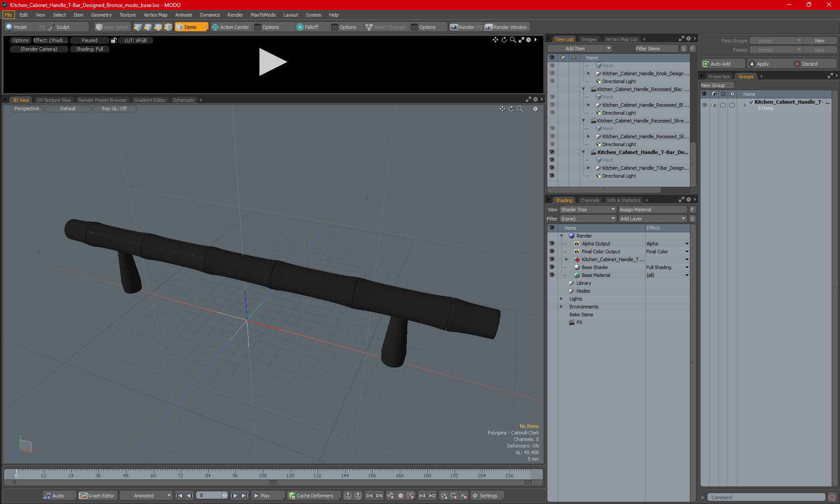Step to previous frame
Viewport: 840px width, 504px height.
coord(189,496)
